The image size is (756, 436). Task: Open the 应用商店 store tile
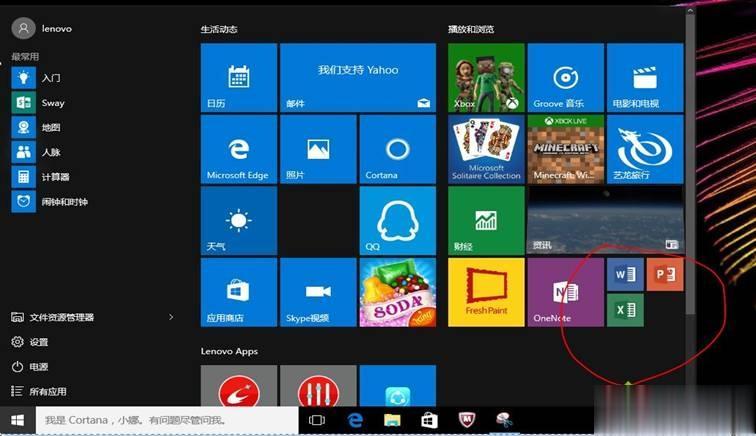(239, 292)
